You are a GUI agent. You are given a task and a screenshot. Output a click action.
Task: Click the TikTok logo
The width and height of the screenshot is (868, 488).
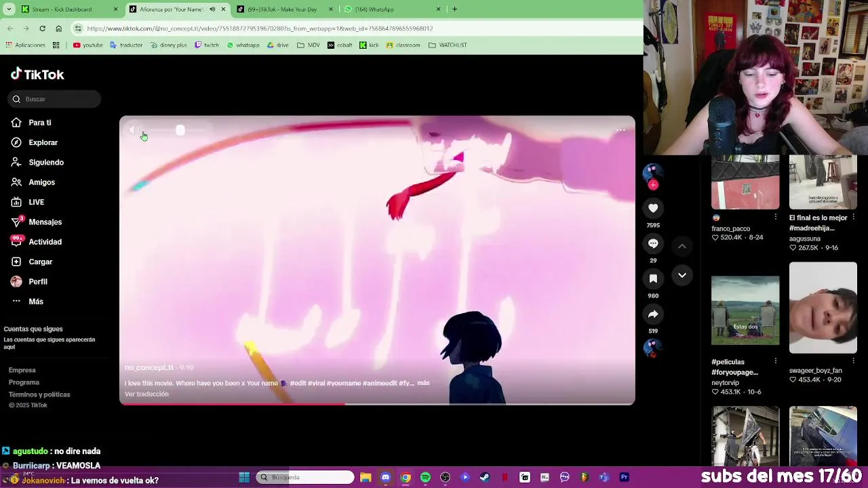37,74
